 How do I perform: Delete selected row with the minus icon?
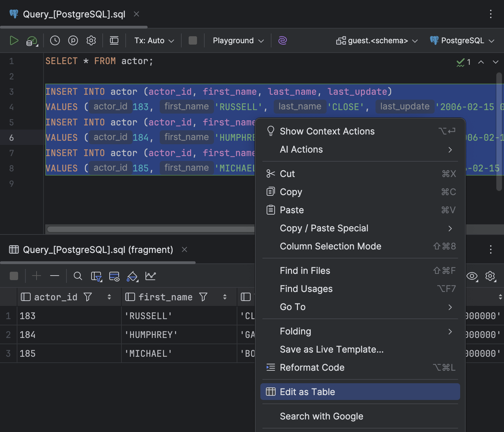click(x=55, y=276)
